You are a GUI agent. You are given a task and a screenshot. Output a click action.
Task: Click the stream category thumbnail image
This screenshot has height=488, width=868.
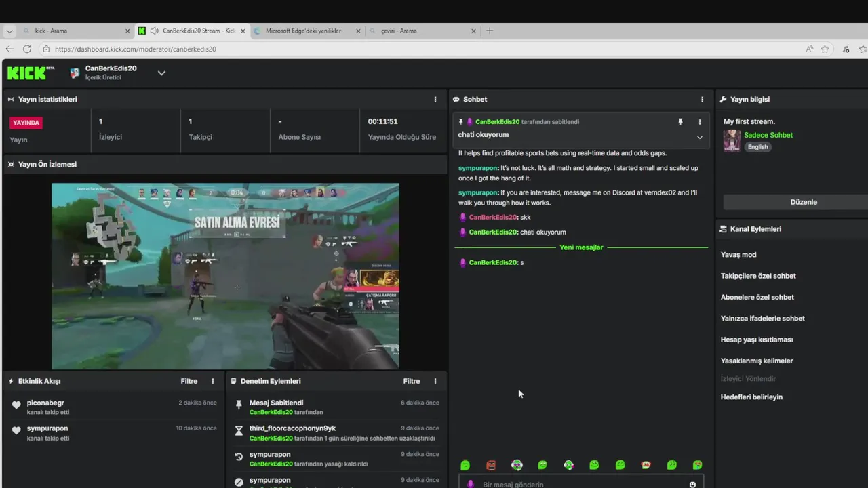tap(732, 141)
